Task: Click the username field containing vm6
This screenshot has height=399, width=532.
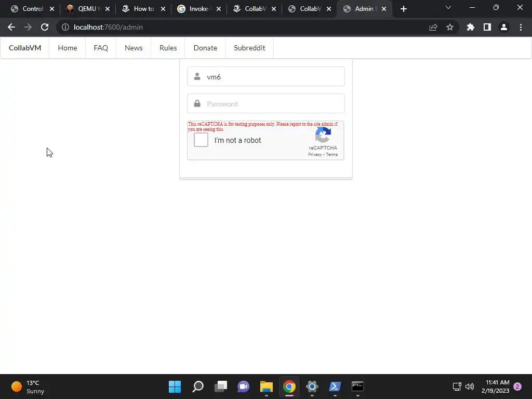Action: tap(265, 77)
